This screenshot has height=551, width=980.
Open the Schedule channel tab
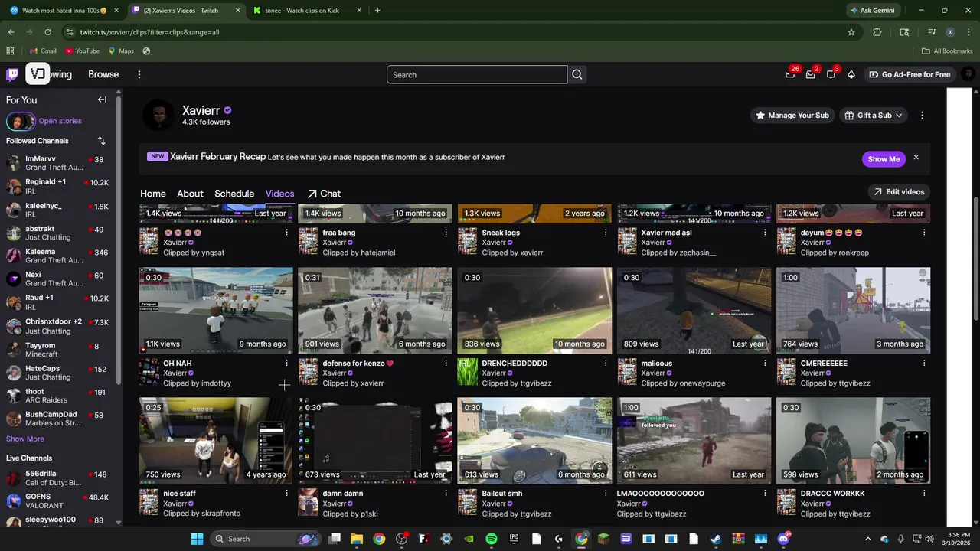(234, 194)
